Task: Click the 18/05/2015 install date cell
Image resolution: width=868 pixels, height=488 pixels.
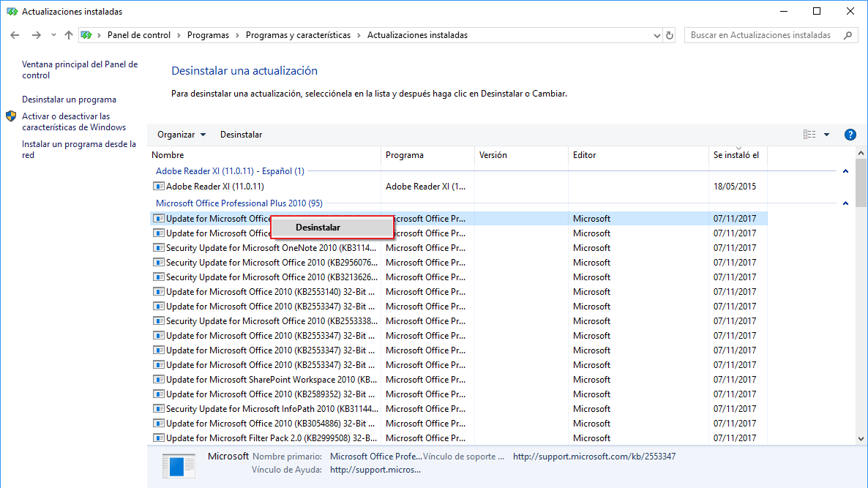Action: click(735, 187)
